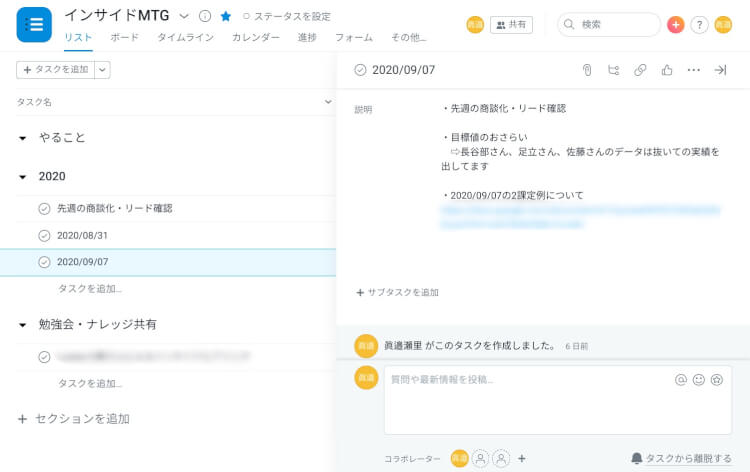Mark task 2020/08/31 as complete
The image size is (750, 472).
44,236
